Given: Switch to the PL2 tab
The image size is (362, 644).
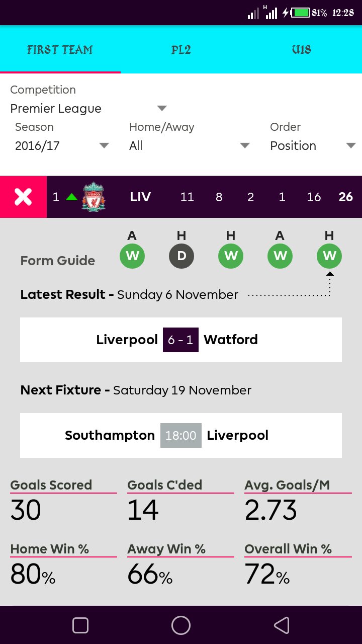Looking at the screenshot, I should coord(181,50).
